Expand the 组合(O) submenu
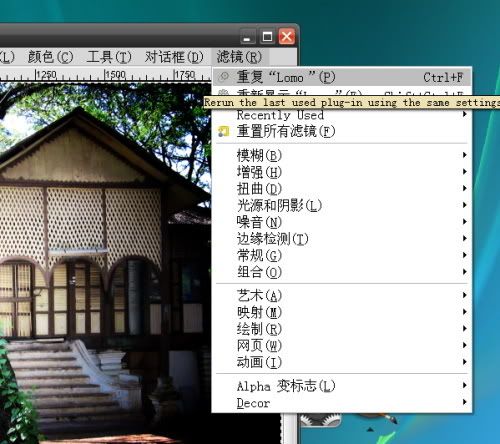500x444 pixels. tap(342, 272)
